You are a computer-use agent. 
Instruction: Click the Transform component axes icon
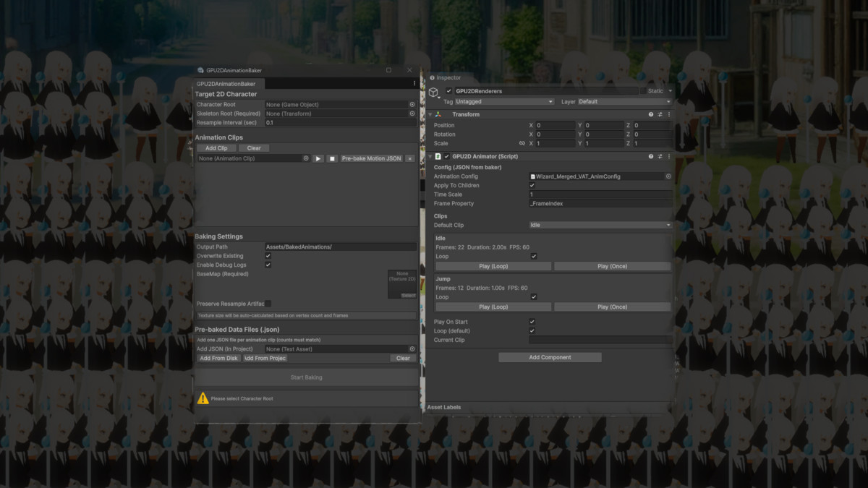pyautogui.click(x=438, y=114)
